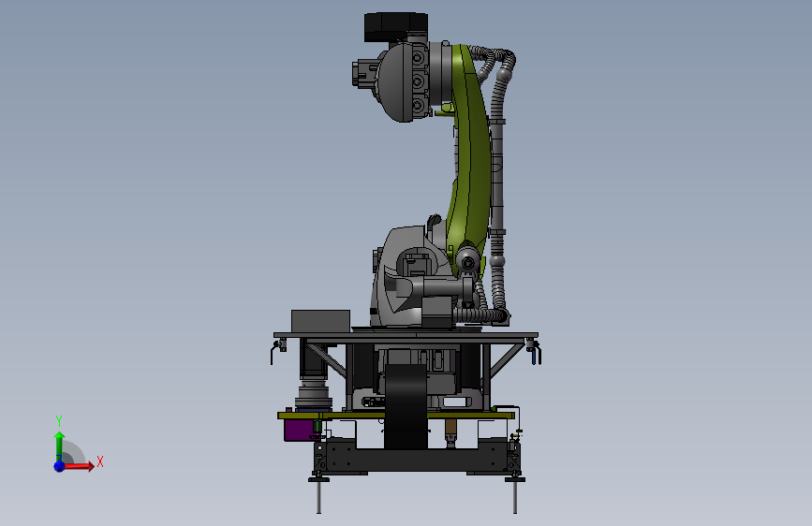The image size is (812, 526).
Task: Select the black wheel below the platform
Action: (x=406, y=406)
